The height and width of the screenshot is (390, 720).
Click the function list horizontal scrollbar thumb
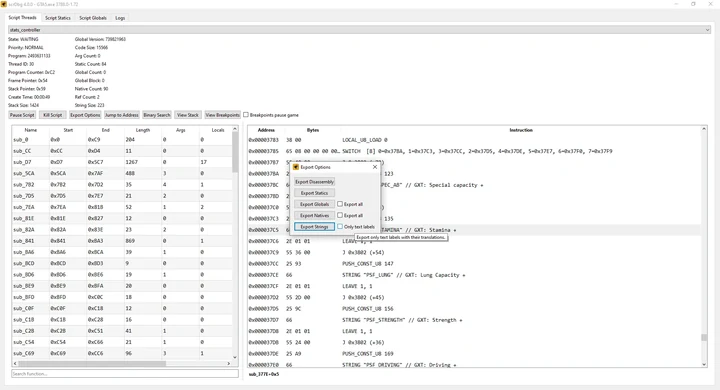[x=92, y=363]
